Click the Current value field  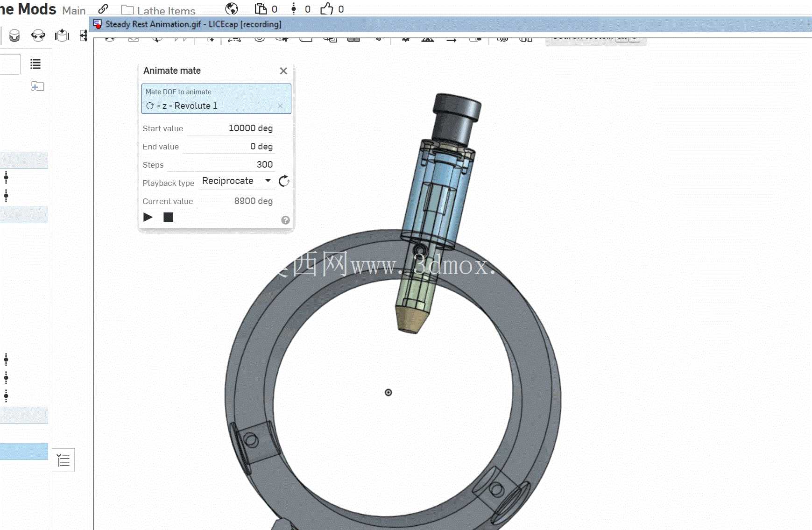tap(236, 201)
